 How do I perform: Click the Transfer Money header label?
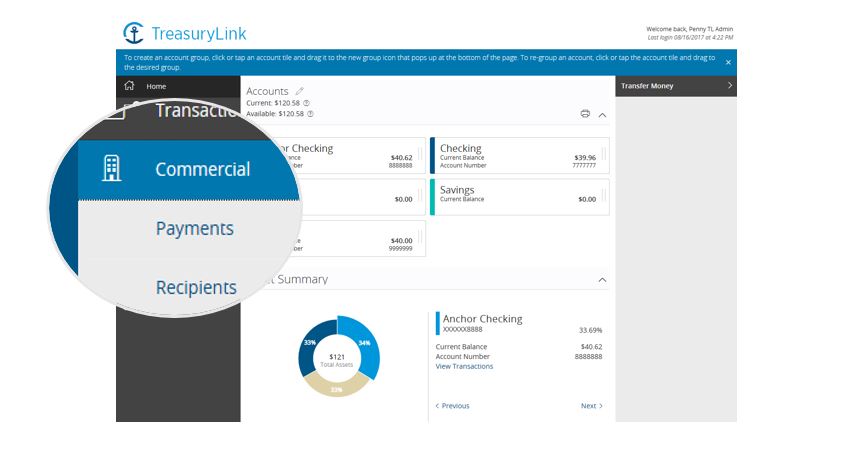[647, 86]
